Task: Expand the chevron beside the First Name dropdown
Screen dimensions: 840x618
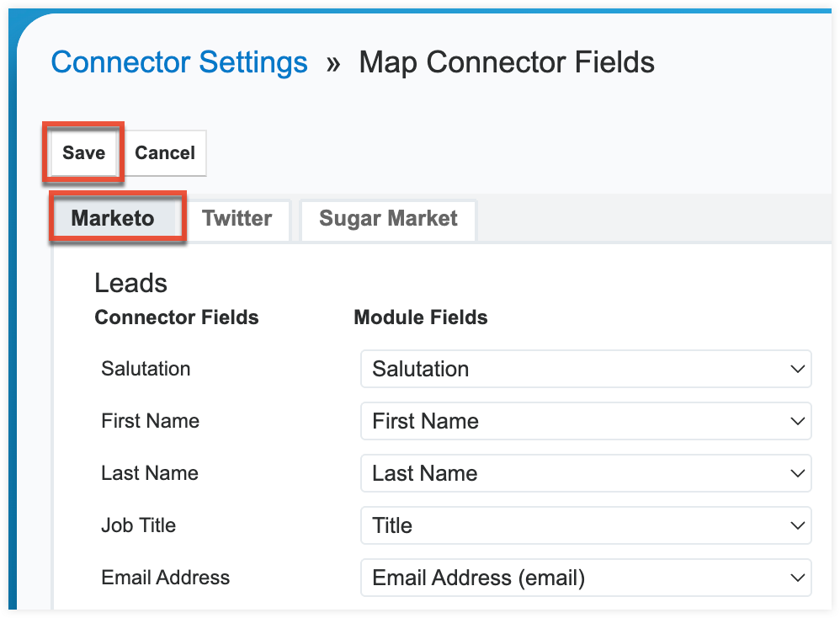Action: tap(798, 421)
